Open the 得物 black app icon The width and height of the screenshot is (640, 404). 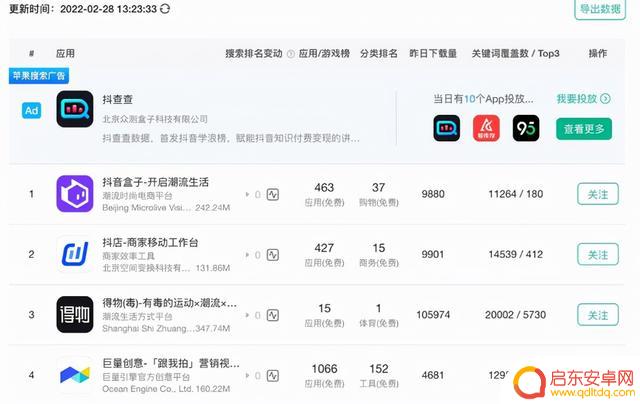point(75,315)
